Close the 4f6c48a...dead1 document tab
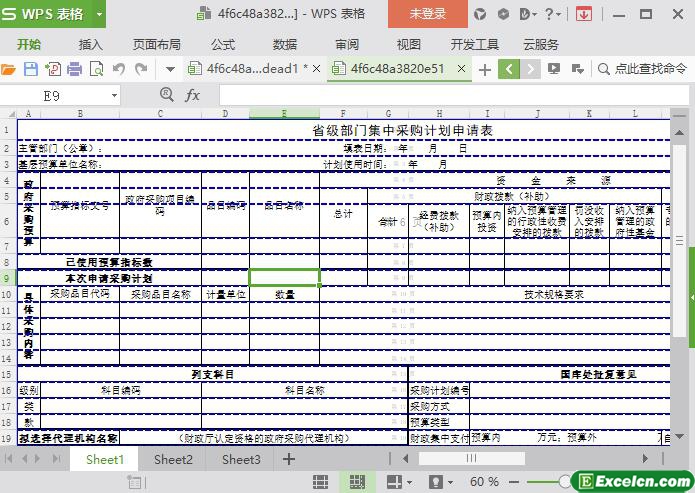This screenshot has width=695, height=493. coord(316,69)
